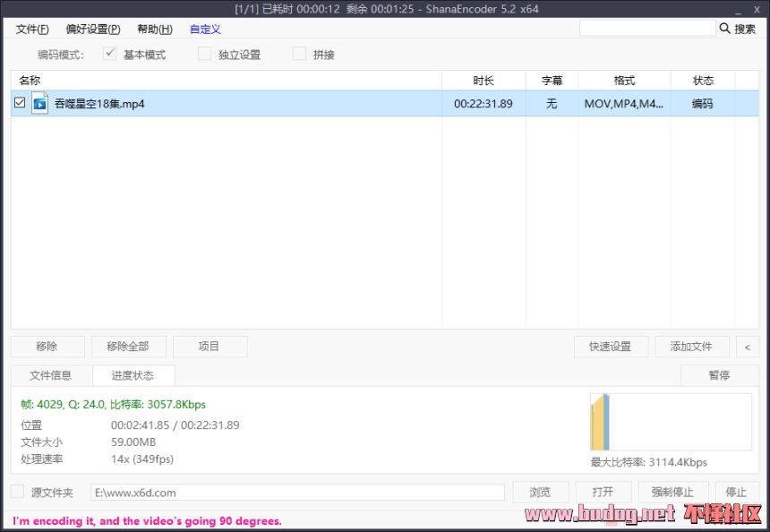Viewport: 770px width, 532px height.
Task: Enable the 独立设置 checkbox
Action: point(205,54)
